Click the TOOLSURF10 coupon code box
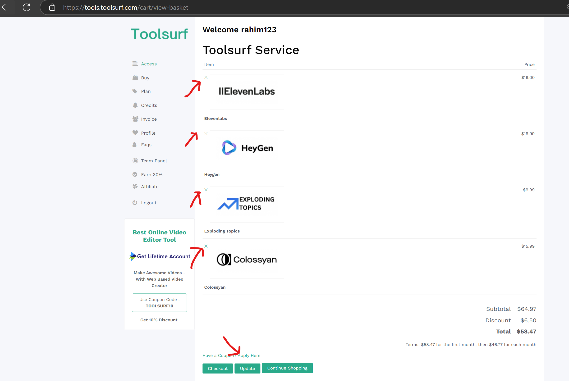The height and width of the screenshot is (392, 569). pyautogui.click(x=159, y=303)
